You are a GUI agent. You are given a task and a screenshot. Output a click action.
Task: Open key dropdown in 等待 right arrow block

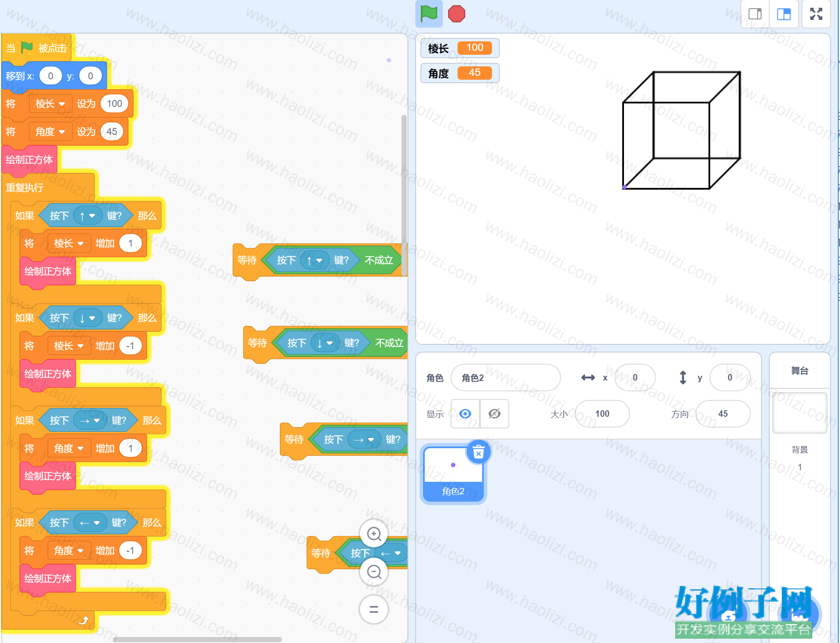(x=364, y=440)
